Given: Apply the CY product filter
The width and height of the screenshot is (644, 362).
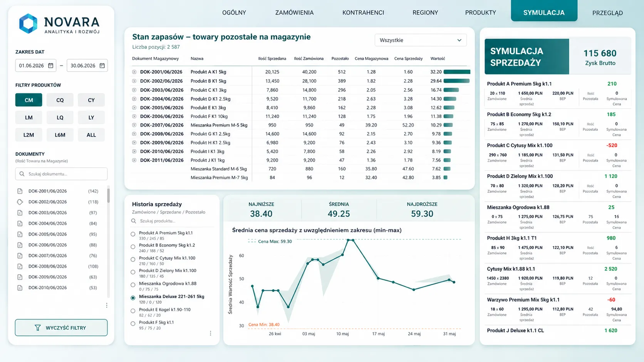Looking at the screenshot, I should tap(91, 100).
